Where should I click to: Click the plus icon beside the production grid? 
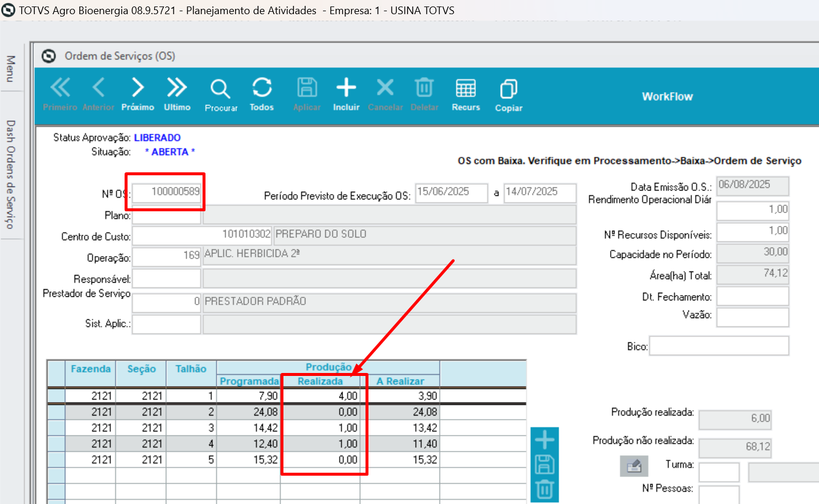(x=544, y=440)
